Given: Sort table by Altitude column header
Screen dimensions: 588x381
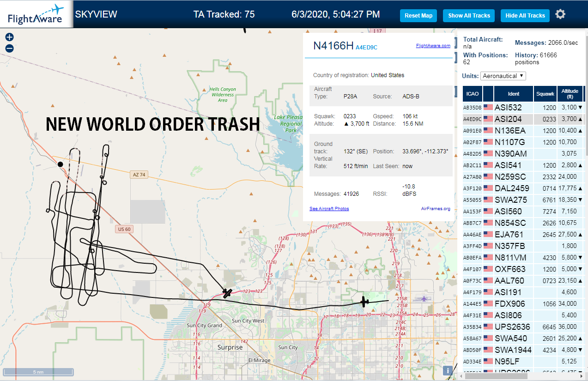Looking at the screenshot, I should point(570,94).
